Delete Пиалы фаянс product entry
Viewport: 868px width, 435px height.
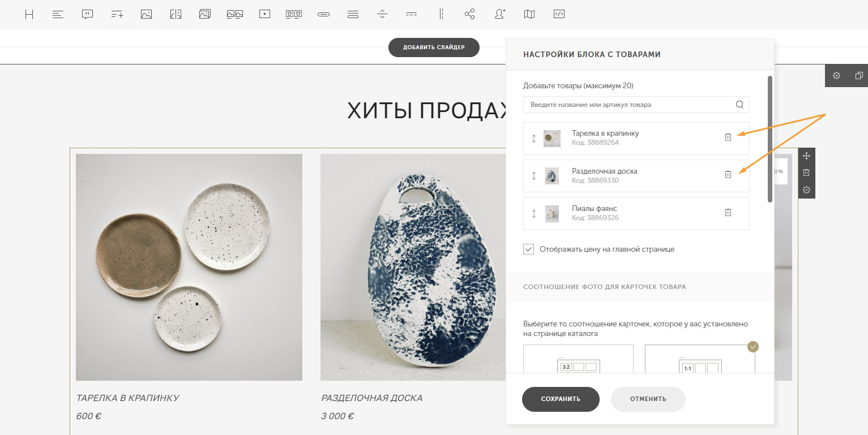(728, 212)
